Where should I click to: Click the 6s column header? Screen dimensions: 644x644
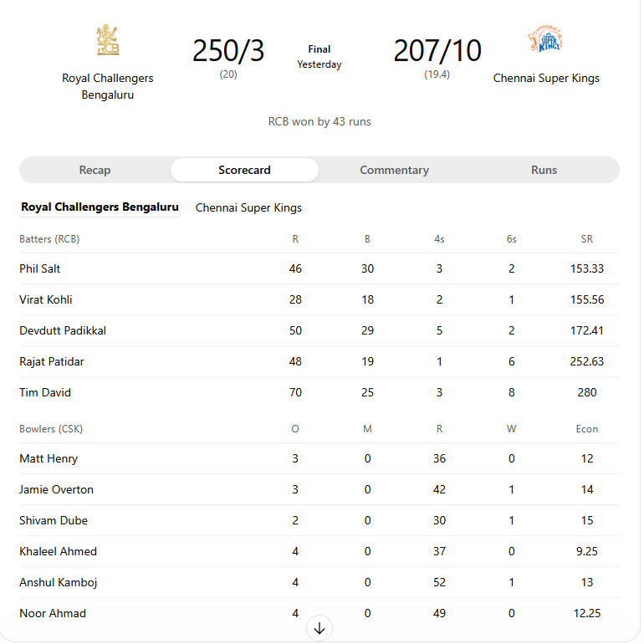point(511,239)
